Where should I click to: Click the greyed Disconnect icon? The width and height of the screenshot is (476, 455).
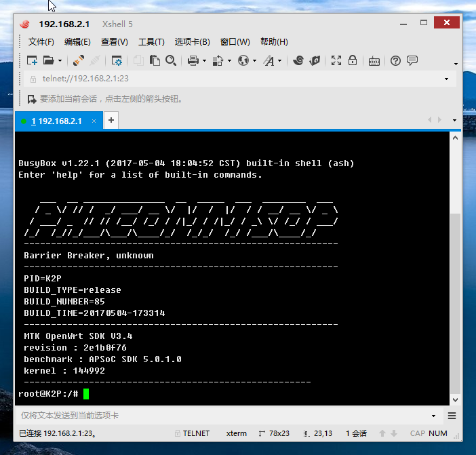tap(95, 61)
